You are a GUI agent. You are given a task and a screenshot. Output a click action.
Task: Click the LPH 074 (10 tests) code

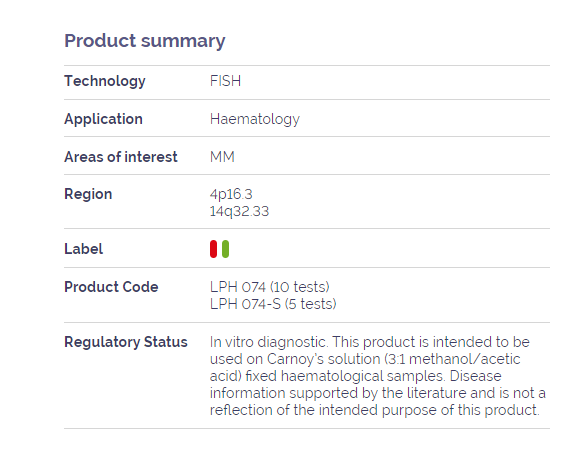click(269, 287)
